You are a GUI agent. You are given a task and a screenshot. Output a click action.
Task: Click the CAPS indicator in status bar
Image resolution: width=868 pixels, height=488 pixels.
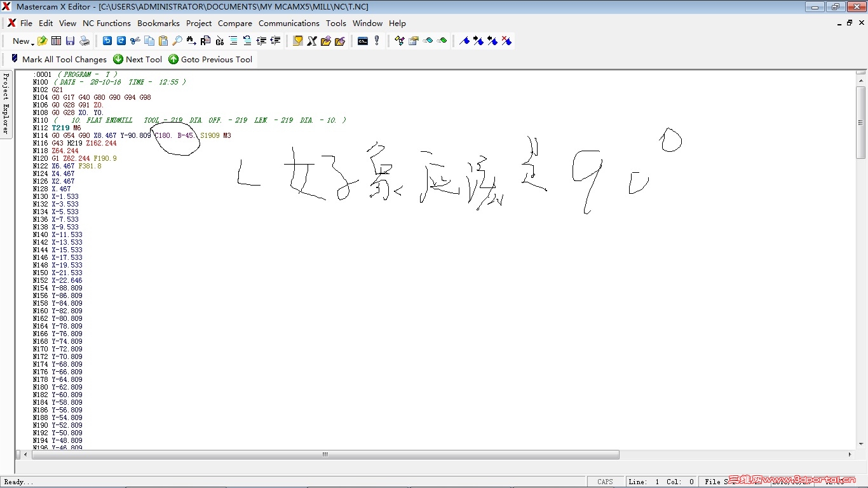[605, 482]
